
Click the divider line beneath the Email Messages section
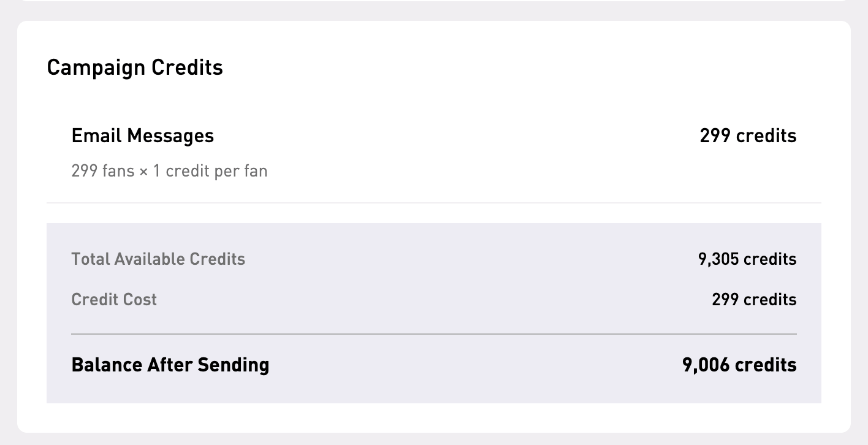433,203
